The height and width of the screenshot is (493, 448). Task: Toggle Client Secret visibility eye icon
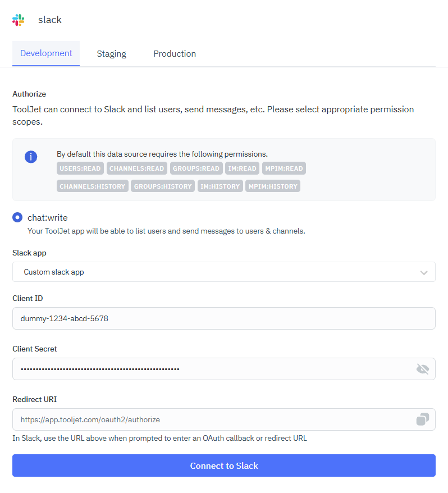click(423, 369)
